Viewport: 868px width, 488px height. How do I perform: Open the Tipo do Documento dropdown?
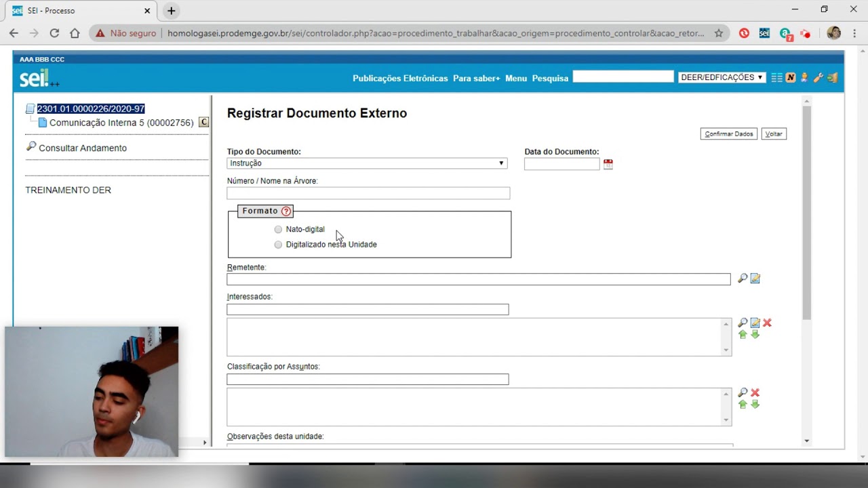pyautogui.click(x=367, y=163)
